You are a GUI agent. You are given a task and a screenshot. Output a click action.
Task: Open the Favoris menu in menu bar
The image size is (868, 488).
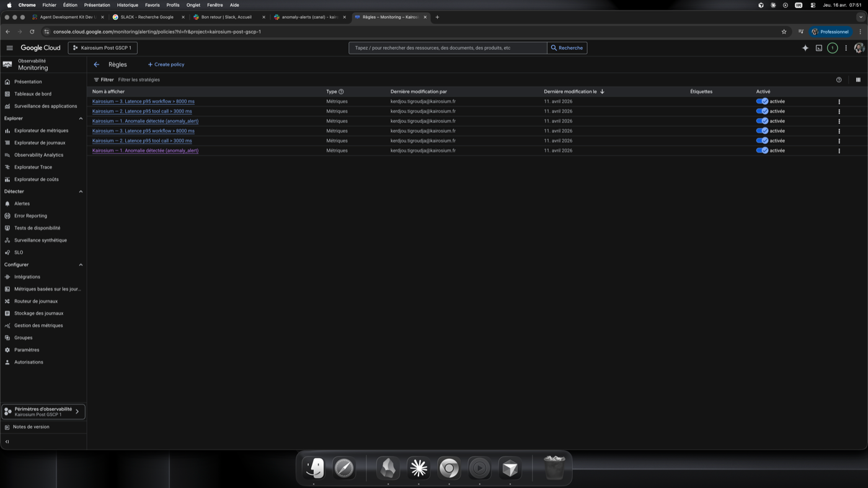click(153, 5)
